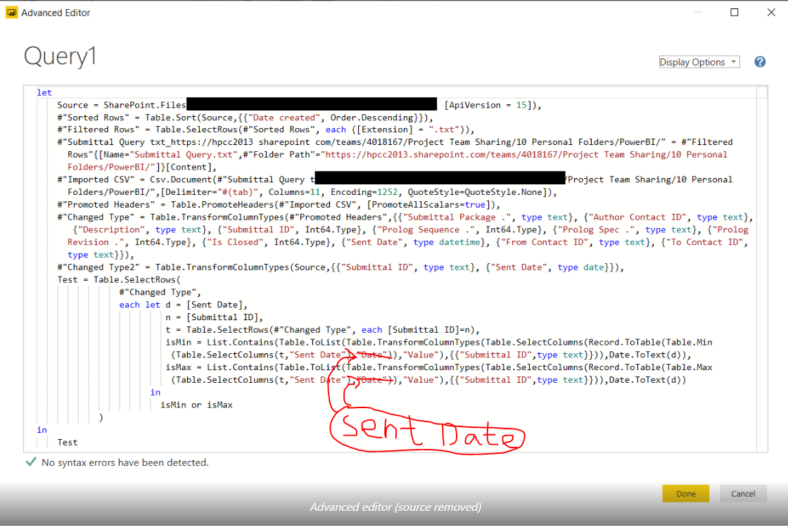Click the 'n = [Submittal ID],' line
Screen dimensions: 788x532
215,317
